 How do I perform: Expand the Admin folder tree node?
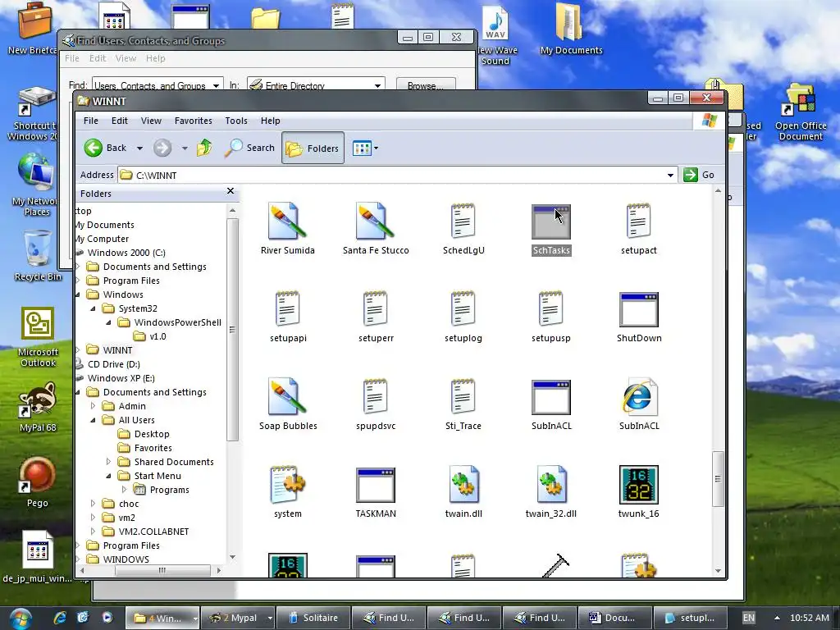point(94,406)
